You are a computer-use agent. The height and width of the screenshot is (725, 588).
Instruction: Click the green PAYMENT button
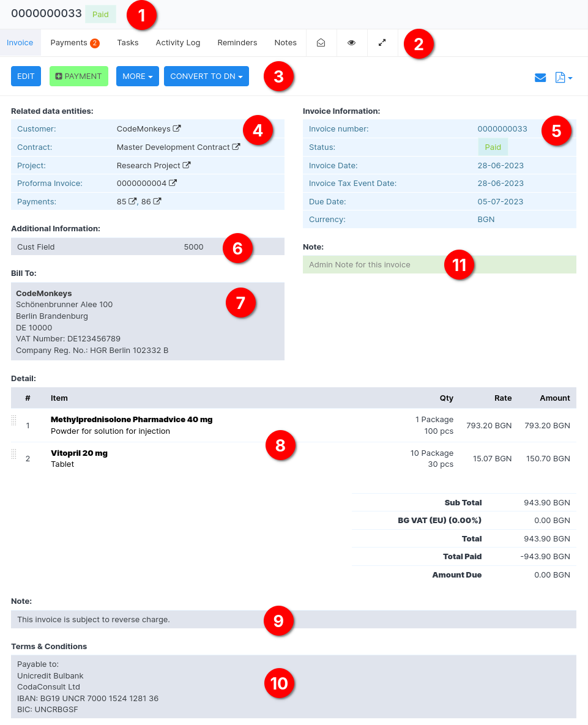[x=78, y=76]
